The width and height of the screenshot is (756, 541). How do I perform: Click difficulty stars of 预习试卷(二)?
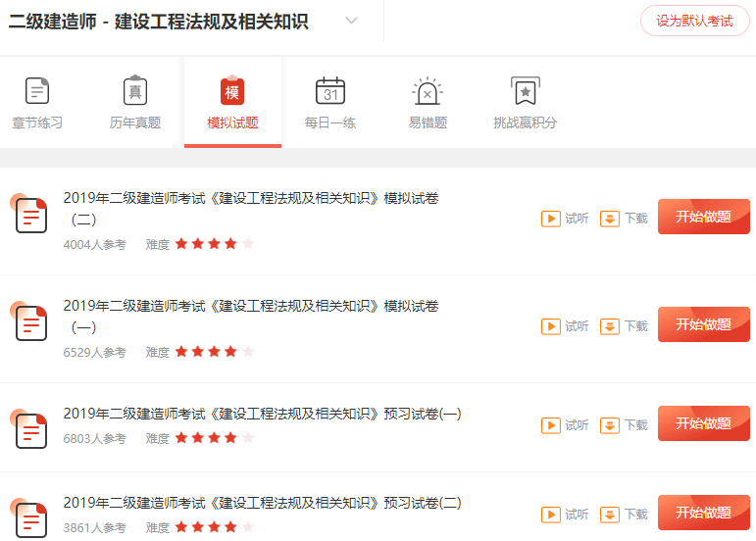coord(215,527)
